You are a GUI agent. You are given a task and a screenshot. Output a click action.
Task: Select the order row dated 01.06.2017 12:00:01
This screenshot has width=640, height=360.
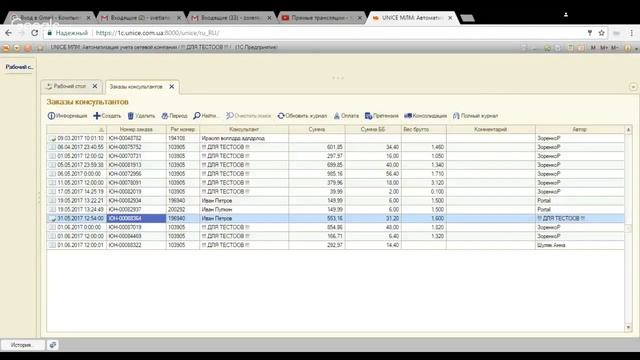tap(336, 245)
